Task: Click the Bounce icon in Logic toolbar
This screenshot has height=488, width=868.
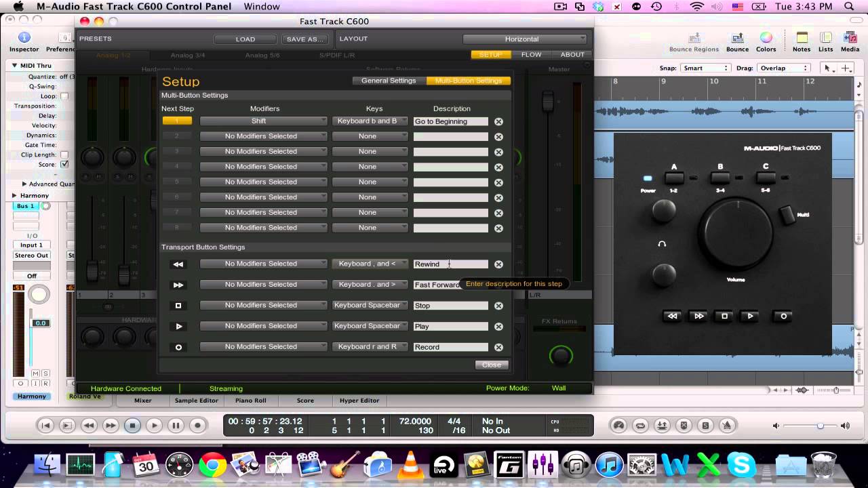Action: [x=737, y=42]
